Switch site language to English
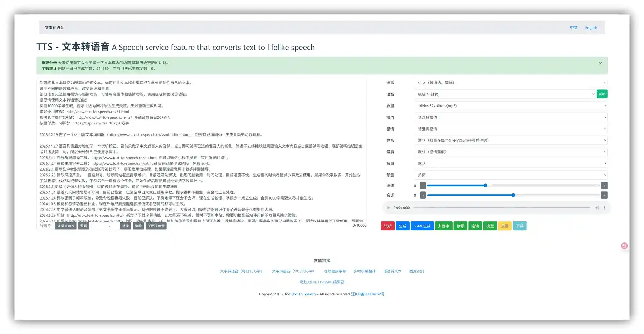Image resolution: width=644 pixels, height=334 pixels. click(x=591, y=28)
